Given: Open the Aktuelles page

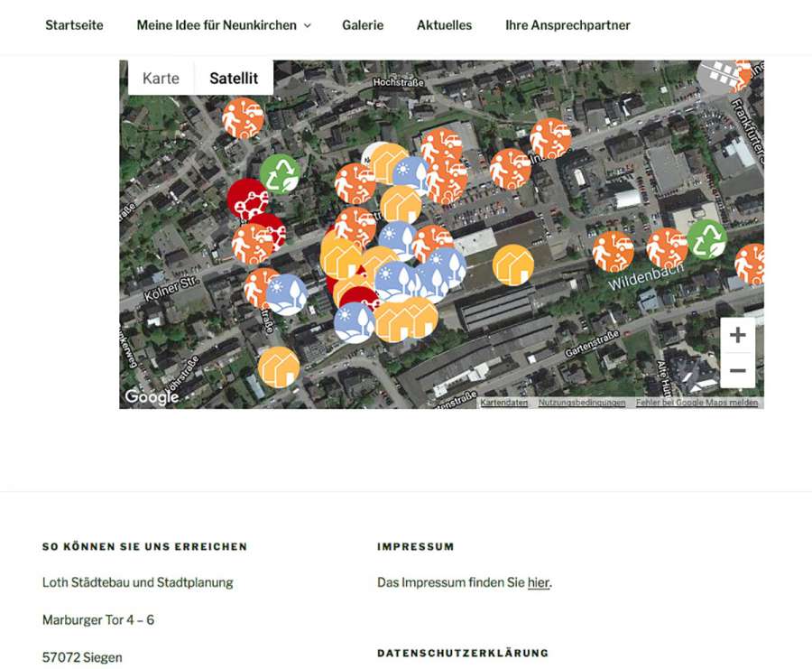Looking at the screenshot, I should pyautogui.click(x=444, y=25).
